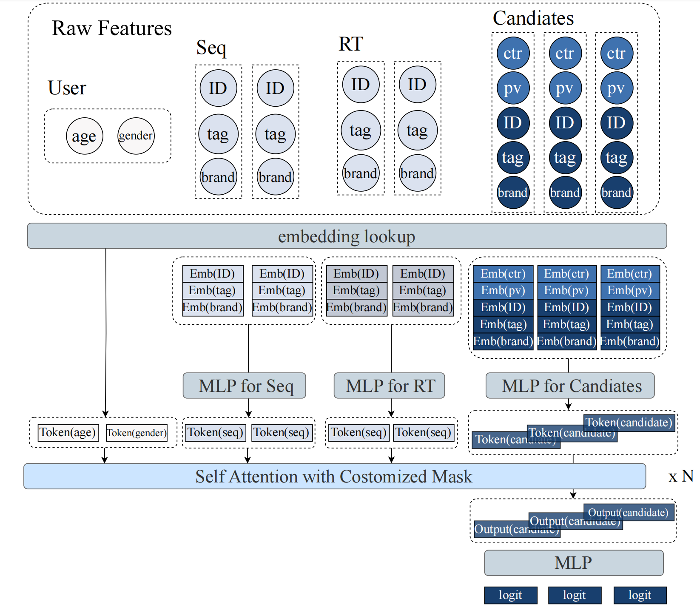This screenshot has height=607, width=700.
Task: Click the Token(gender) box
Action: click(137, 433)
